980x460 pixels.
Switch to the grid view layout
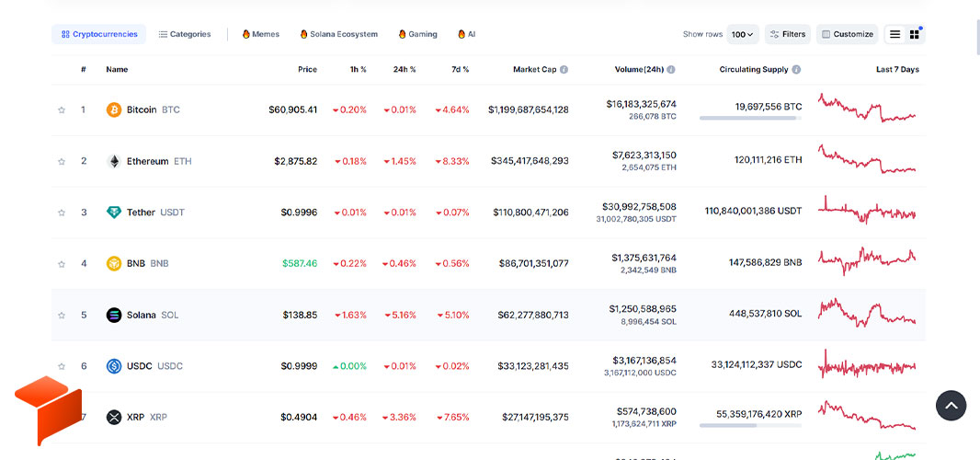tap(915, 34)
